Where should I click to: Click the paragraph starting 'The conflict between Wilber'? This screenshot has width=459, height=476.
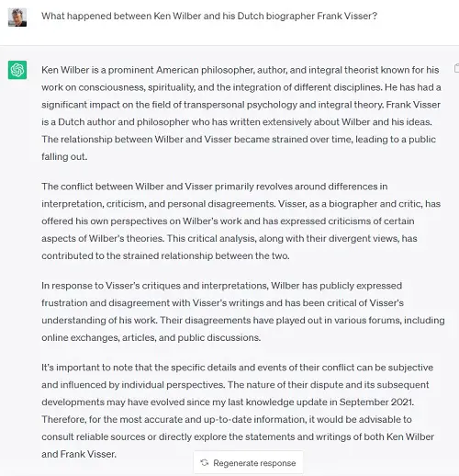[241, 221]
